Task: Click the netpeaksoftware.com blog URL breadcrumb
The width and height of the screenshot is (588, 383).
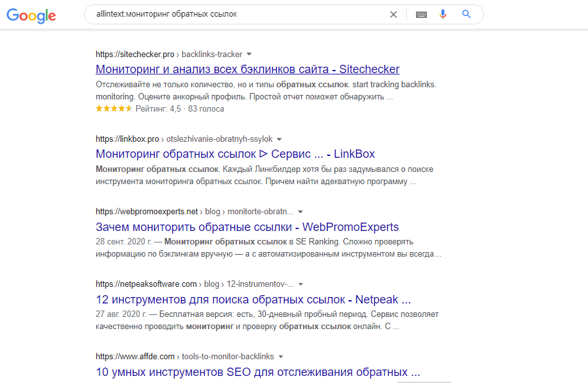Action: [195, 284]
